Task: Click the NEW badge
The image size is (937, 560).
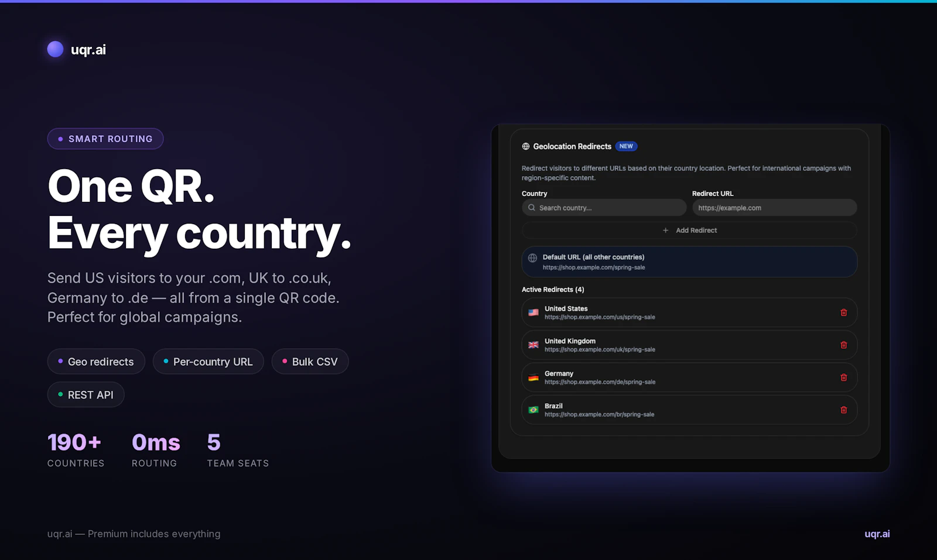Action: 626,146
